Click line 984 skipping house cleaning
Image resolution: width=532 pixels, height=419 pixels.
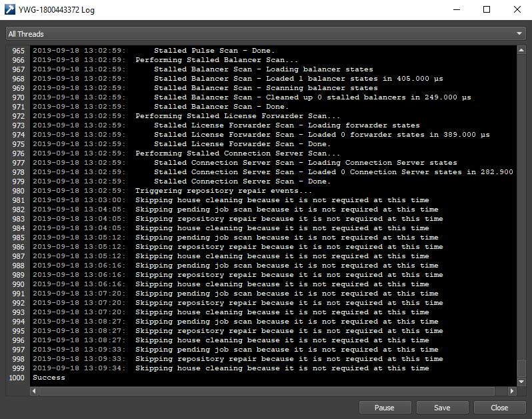point(231,228)
